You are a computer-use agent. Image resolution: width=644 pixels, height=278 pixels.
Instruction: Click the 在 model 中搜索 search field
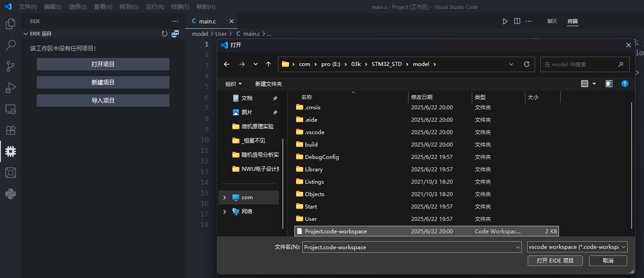pyautogui.click(x=580, y=64)
